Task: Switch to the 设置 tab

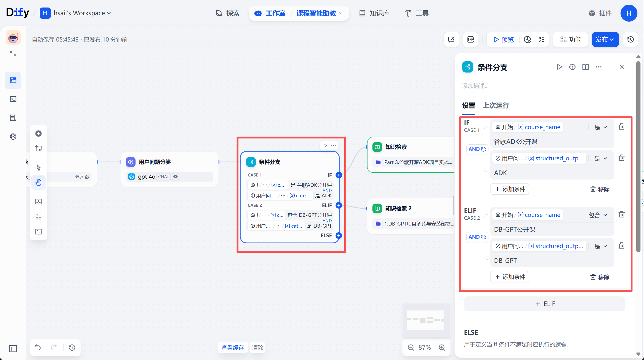Action: (468, 105)
